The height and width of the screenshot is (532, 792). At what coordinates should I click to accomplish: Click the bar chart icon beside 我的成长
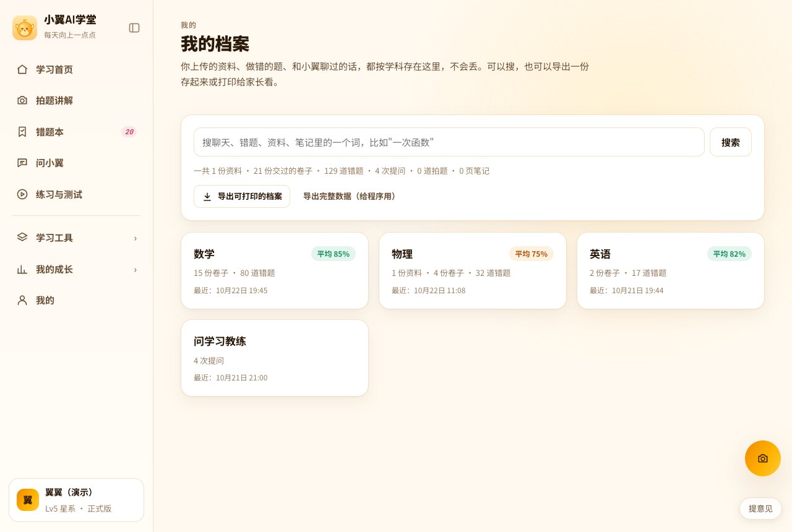[x=22, y=269]
